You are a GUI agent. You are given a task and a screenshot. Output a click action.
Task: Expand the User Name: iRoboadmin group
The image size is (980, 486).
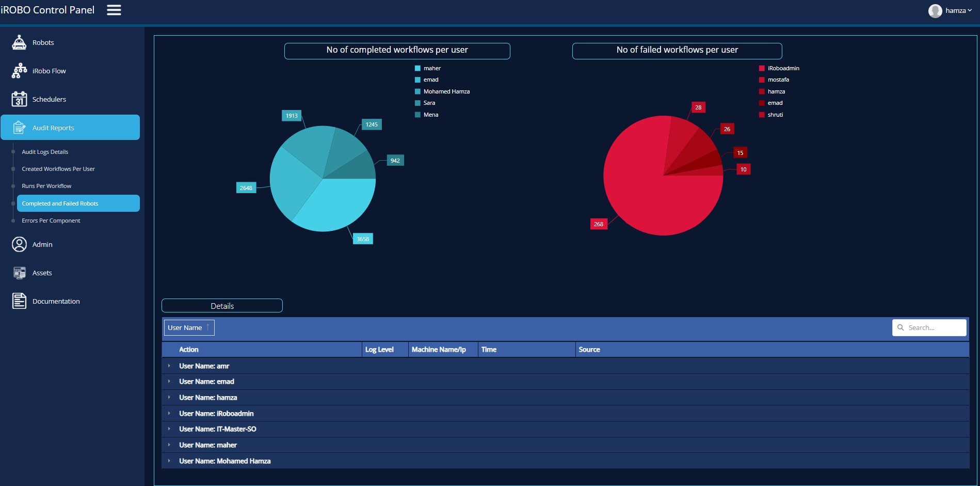[x=169, y=413]
